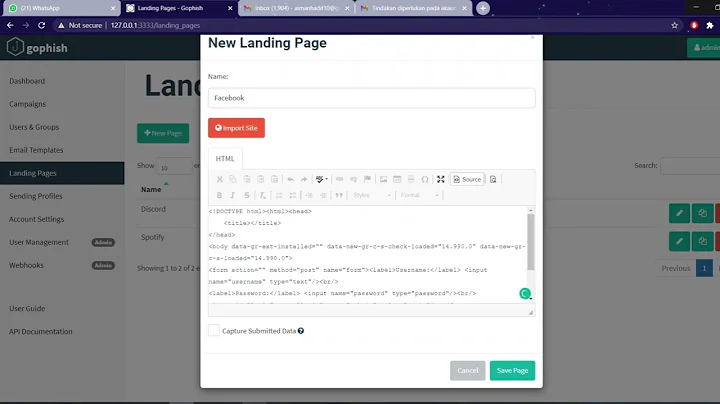
Task: Click the Cut icon in editor toolbar
Action: (219, 180)
